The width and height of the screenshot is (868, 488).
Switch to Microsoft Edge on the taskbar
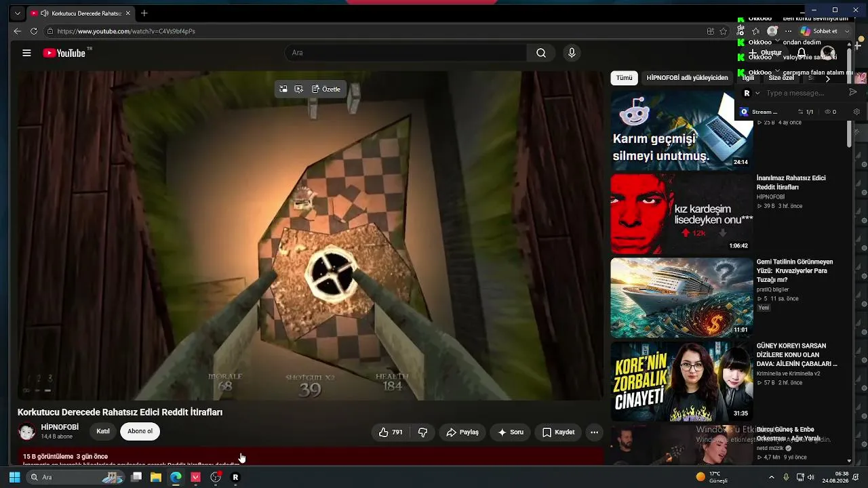tap(176, 477)
